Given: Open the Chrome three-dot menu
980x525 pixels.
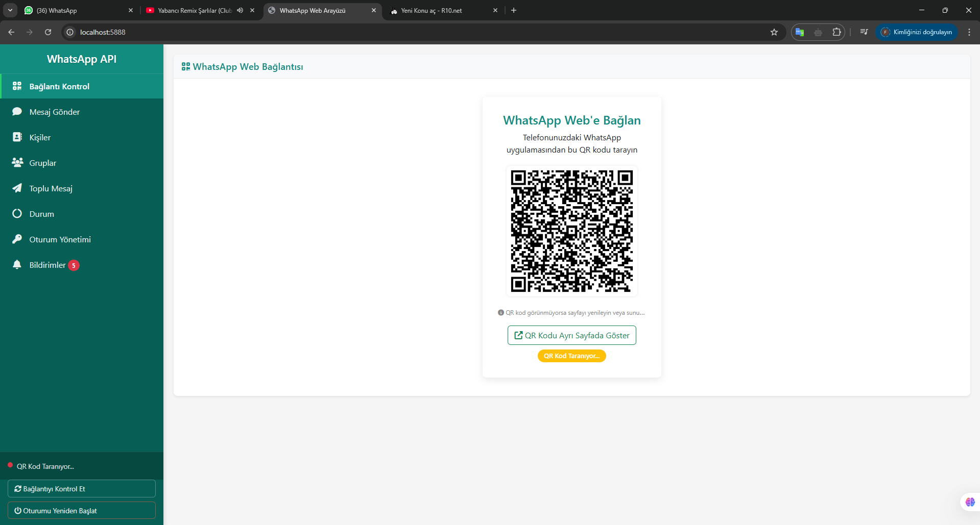Looking at the screenshot, I should [969, 32].
